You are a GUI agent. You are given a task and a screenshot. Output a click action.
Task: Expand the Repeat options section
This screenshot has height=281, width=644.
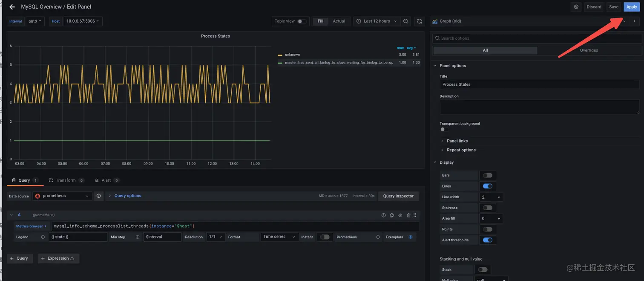tap(461, 150)
